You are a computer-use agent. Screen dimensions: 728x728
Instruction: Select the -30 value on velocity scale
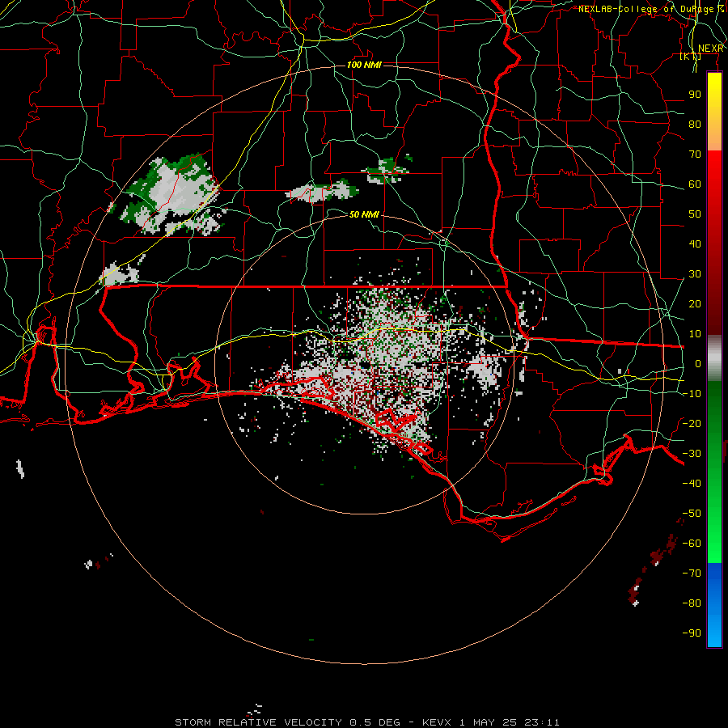coord(692,453)
